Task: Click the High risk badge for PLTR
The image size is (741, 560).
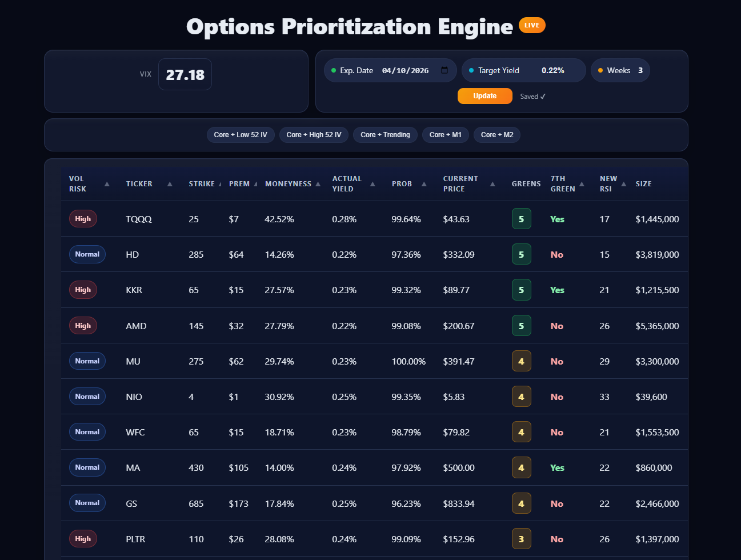Action: [83, 539]
